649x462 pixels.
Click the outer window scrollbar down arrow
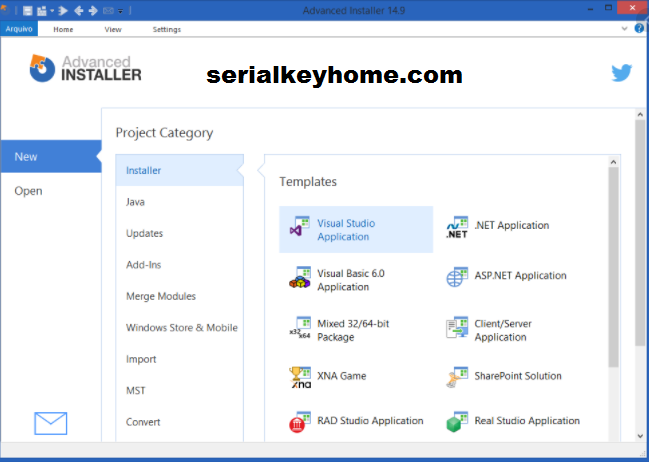640,436
